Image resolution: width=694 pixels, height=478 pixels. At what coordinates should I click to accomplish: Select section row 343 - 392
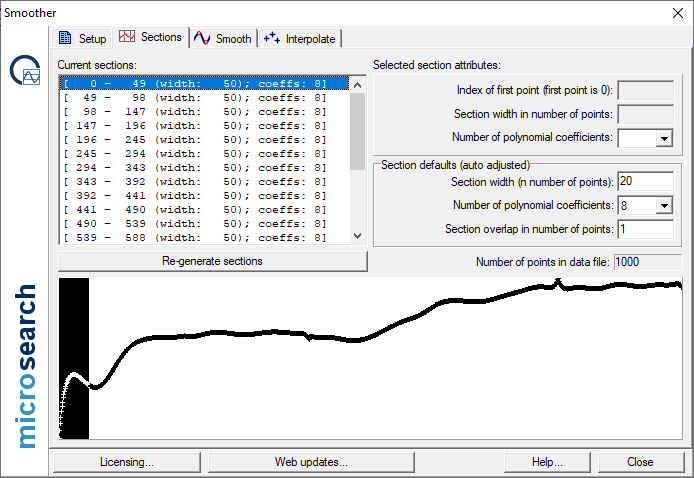point(204,182)
